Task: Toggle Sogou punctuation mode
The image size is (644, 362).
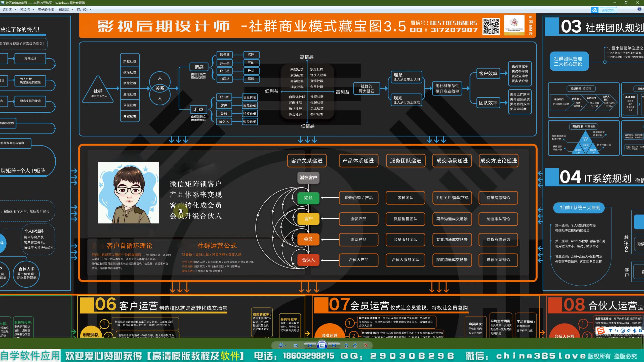Action: 616,331
